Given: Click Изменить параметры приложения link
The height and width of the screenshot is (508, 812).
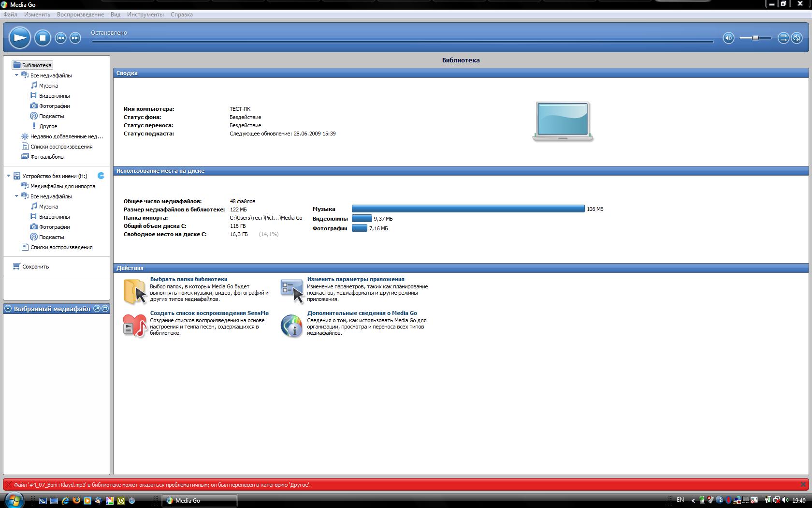Looking at the screenshot, I should click(x=356, y=279).
